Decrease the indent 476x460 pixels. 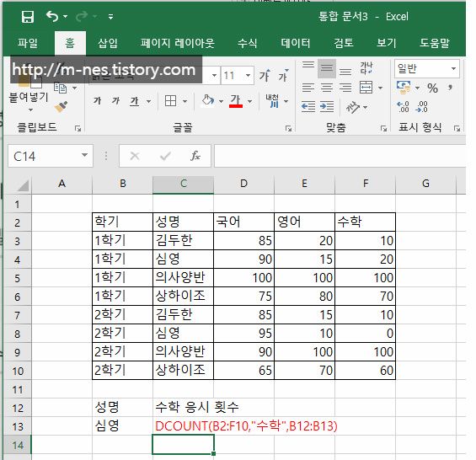308,107
